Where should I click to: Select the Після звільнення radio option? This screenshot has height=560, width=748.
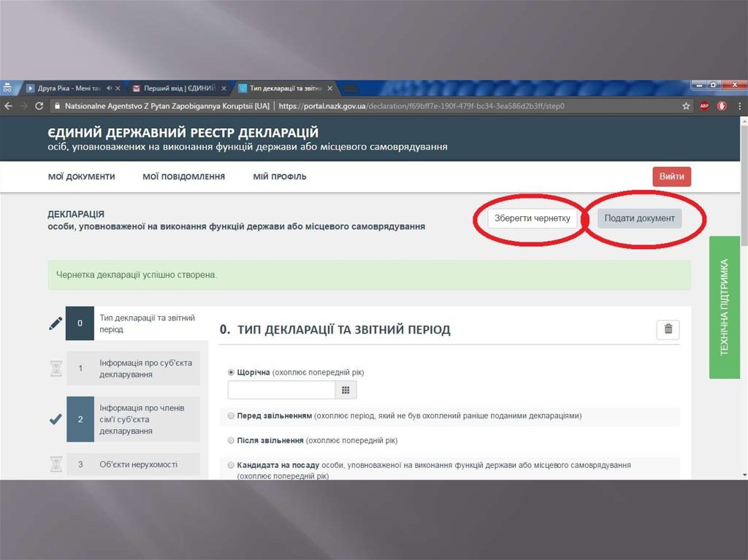232,441
